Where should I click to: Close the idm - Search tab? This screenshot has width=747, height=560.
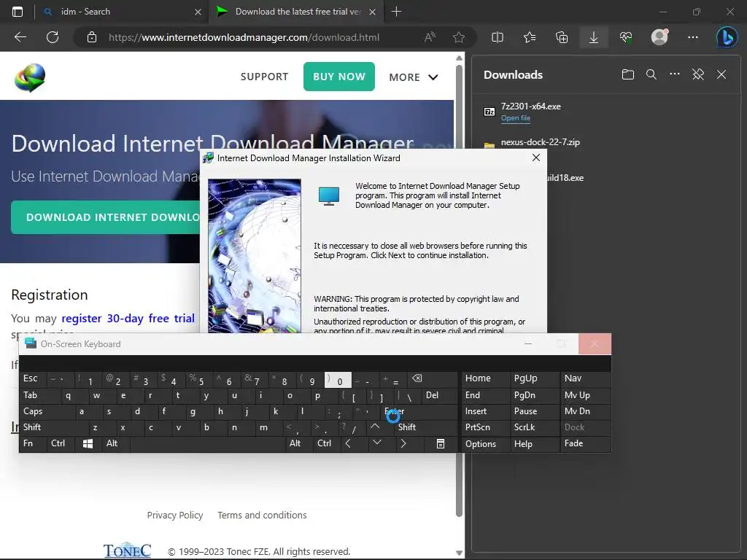[x=198, y=12]
